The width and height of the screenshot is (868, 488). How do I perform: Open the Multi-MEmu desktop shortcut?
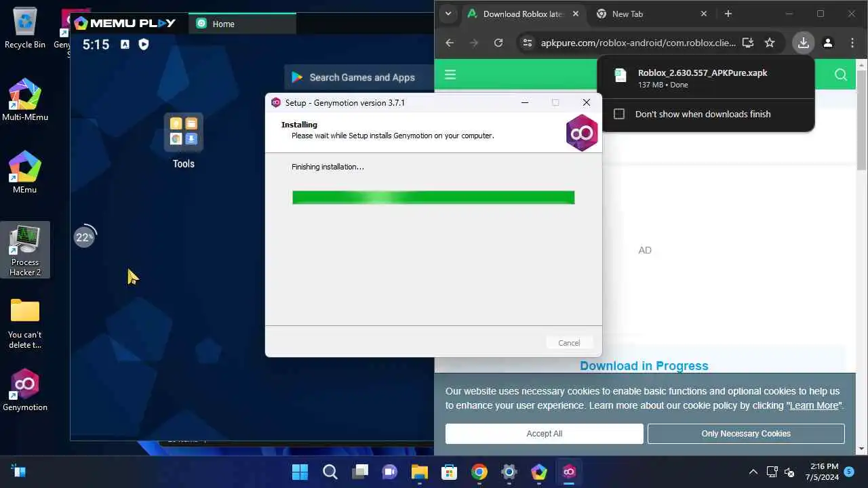tap(25, 100)
